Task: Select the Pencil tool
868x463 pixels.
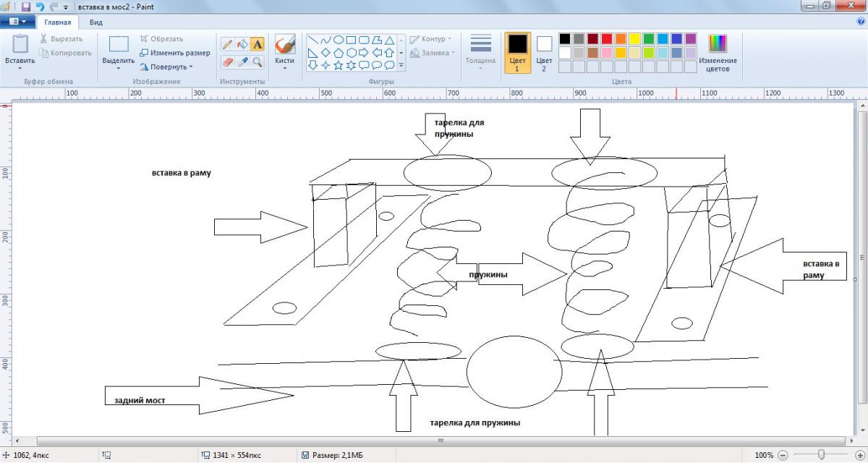Action: (x=227, y=45)
